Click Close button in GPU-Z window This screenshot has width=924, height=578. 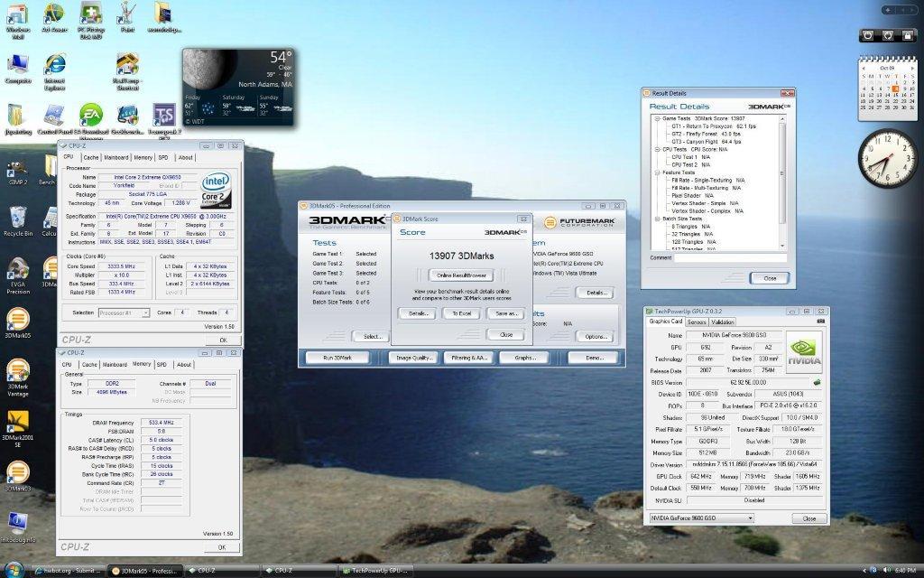pos(809,518)
